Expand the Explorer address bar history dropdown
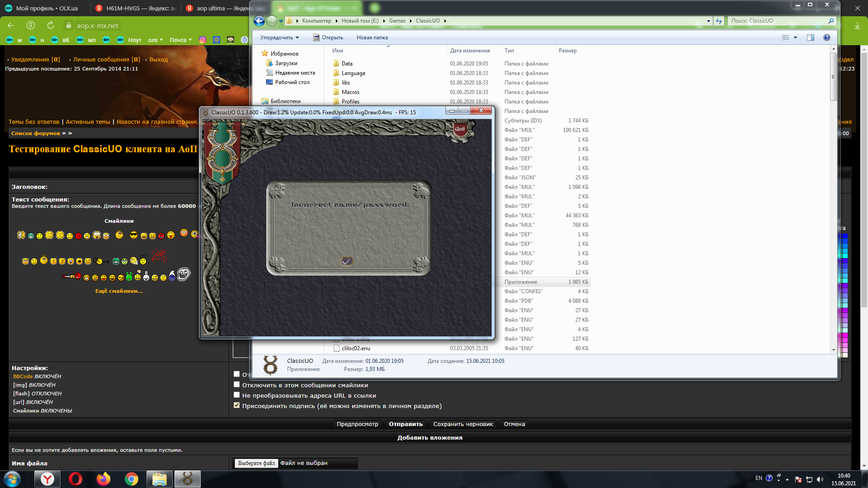The image size is (868, 488). pyautogui.click(x=708, y=21)
